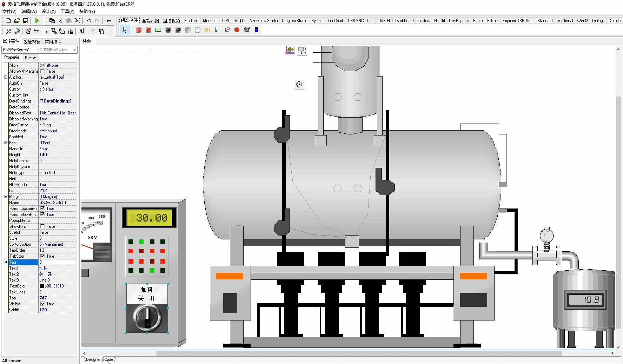This screenshot has width=623, height=364.
Task: Expand the Font property
Action: pyautogui.click(x=6, y=143)
